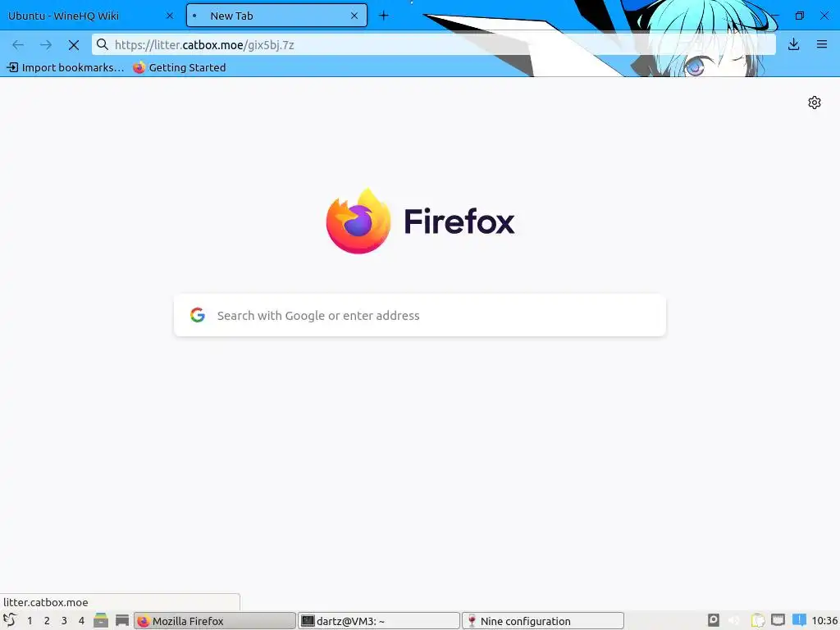Switch to workspace 1
This screenshot has width=840, height=630.
[x=30, y=621]
